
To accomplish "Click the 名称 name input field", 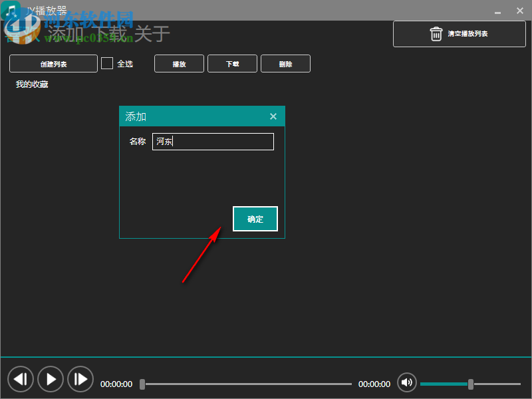I will coord(213,141).
